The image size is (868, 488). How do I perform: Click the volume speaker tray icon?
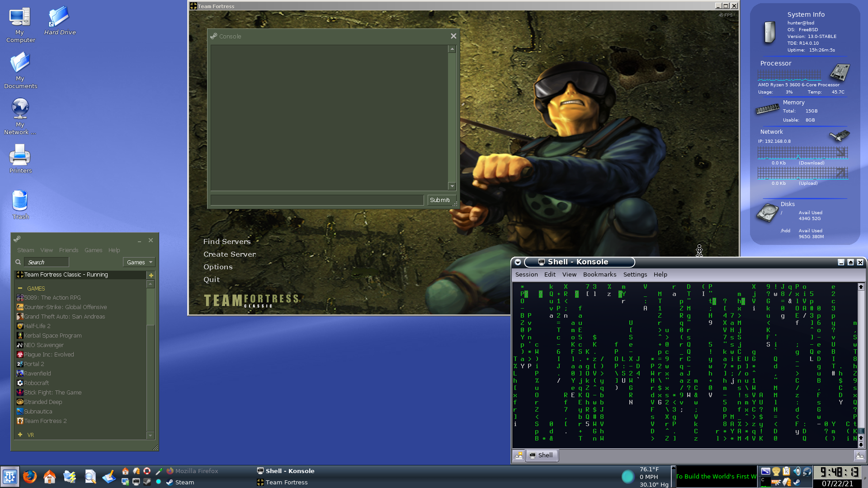[797, 471]
